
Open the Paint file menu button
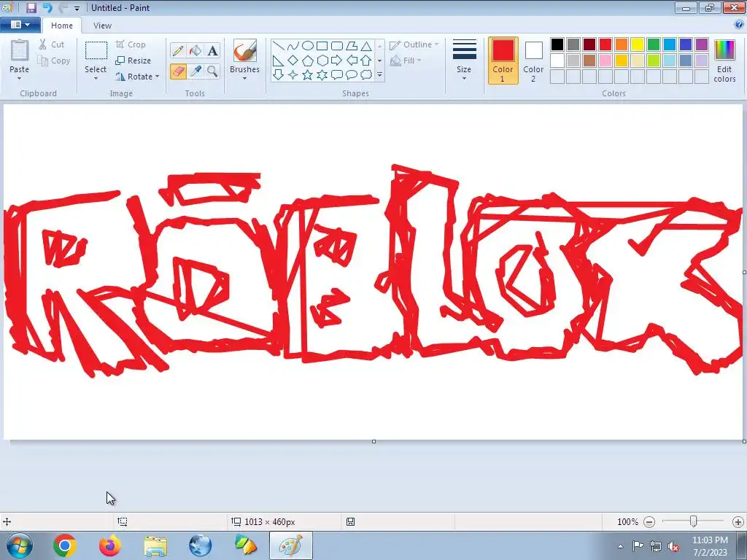pyautogui.click(x=20, y=25)
